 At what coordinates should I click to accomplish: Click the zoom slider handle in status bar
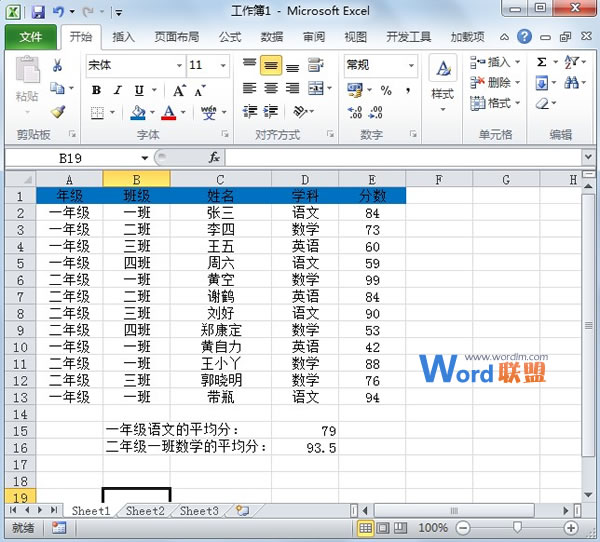tap(517, 527)
